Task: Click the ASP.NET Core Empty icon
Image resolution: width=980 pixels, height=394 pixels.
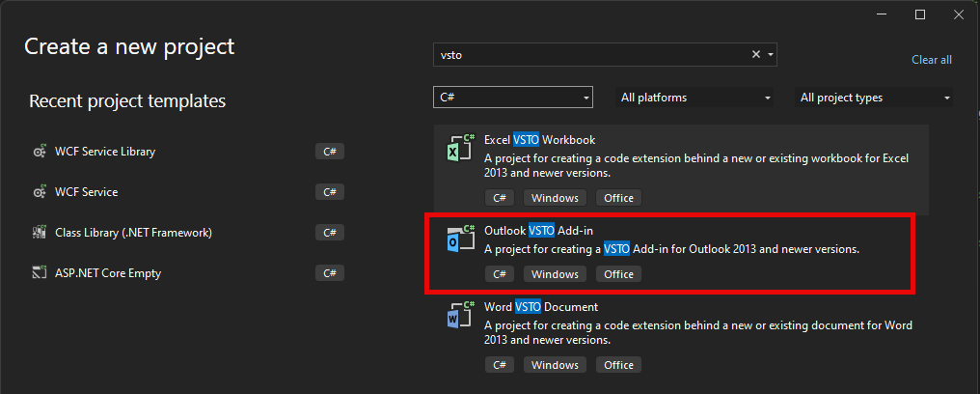Action: coord(40,273)
